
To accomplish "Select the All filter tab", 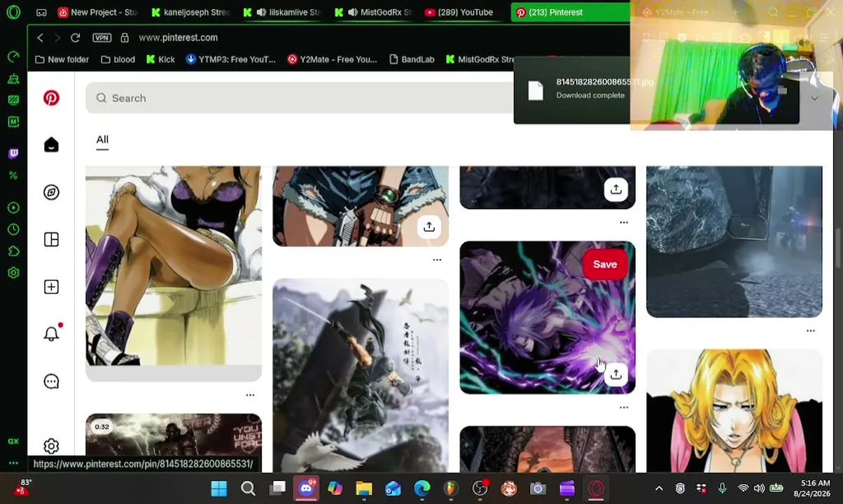I will click(102, 139).
